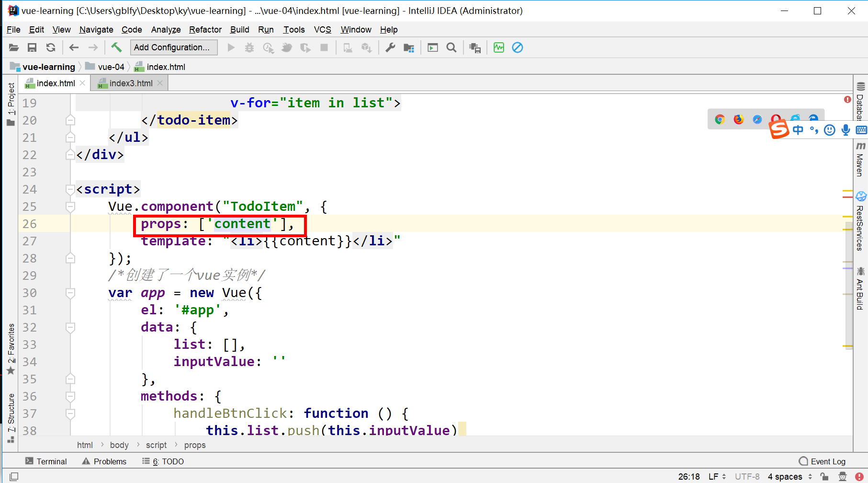Click the green activity monitor icon
Image resolution: width=868 pixels, height=483 pixels.
click(499, 47)
